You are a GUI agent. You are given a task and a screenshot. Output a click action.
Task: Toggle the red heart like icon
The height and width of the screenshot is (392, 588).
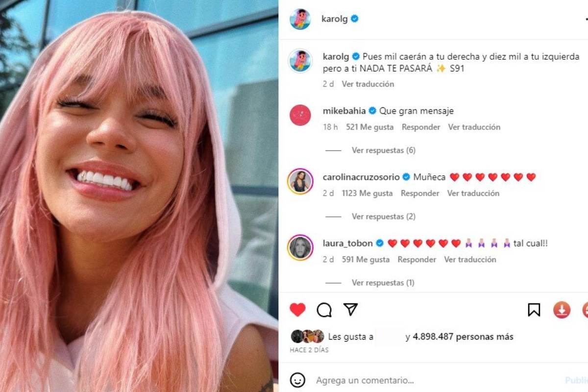[297, 310]
